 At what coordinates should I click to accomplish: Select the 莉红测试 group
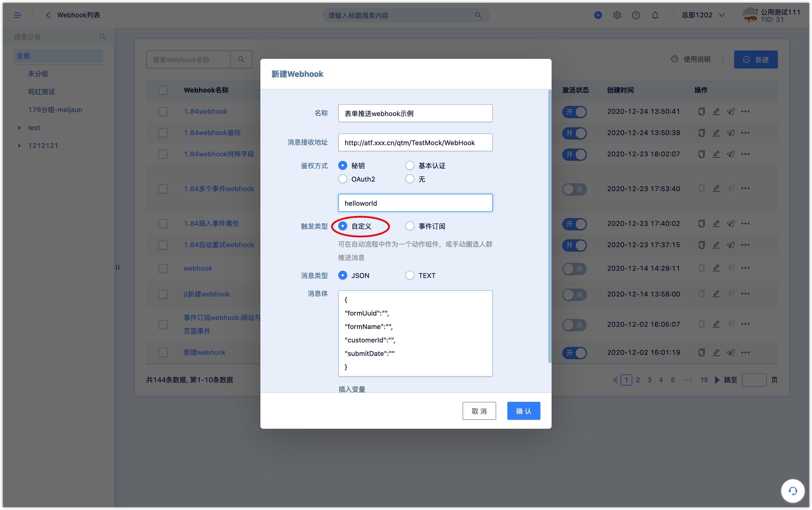click(41, 91)
